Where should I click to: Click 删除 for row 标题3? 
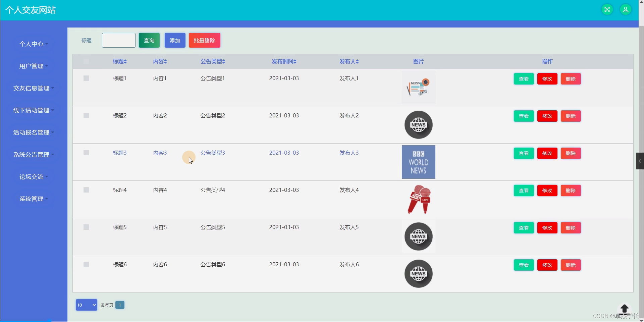coord(571,153)
